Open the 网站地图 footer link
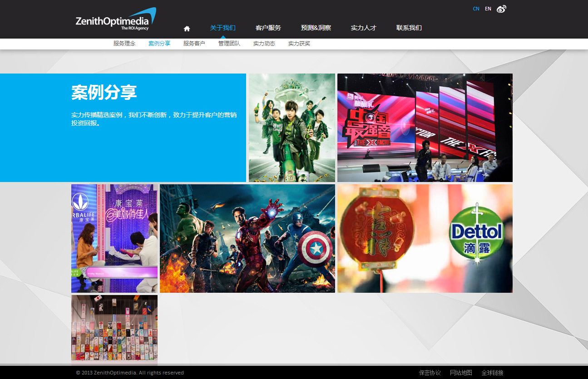This screenshot has width=588, height=379. pyautogui.click(x=461, y=373)
